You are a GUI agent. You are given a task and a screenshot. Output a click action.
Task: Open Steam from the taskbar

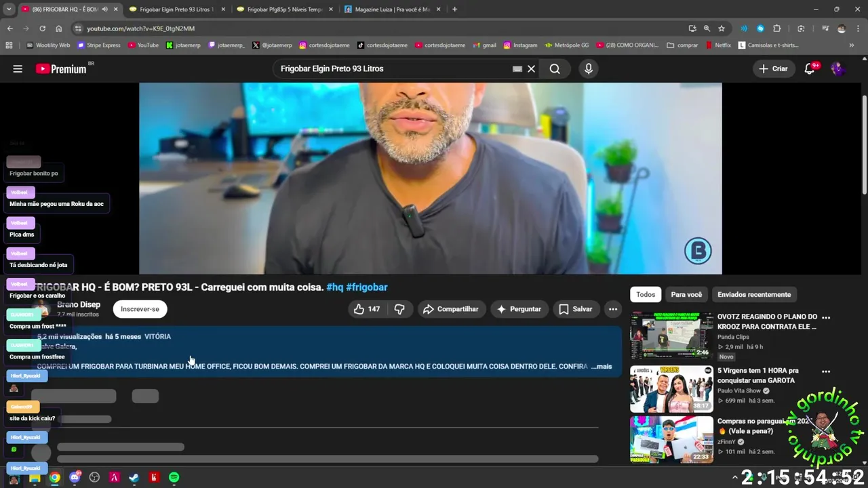pyautogui.click(x=134, y=477)
